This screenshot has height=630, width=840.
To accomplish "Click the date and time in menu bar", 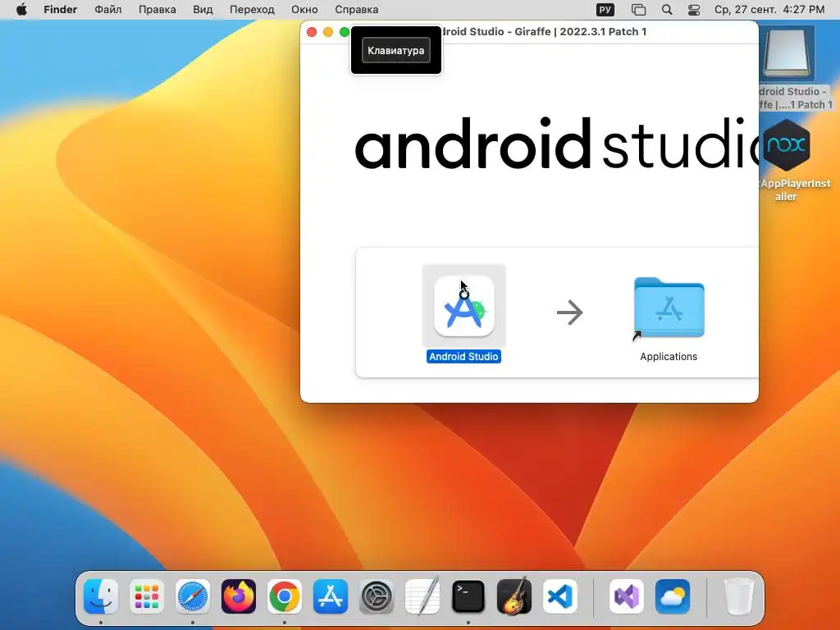I will coord(769,10).
